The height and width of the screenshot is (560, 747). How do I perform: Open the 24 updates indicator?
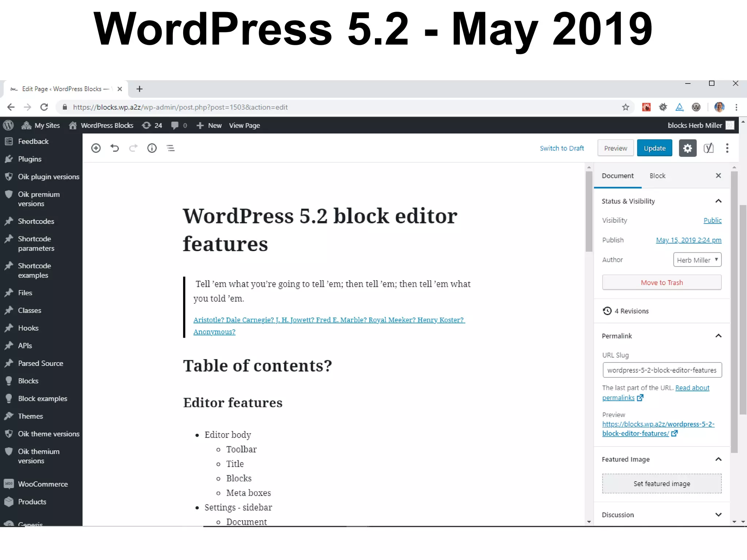point(152,125)
